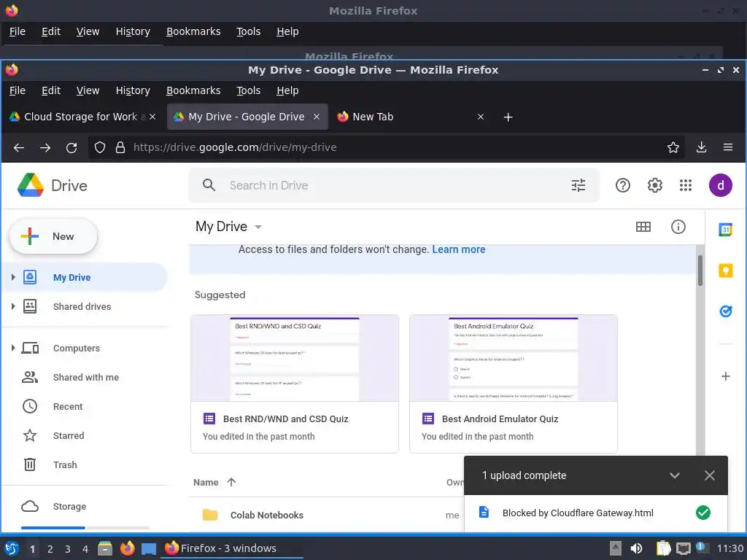Launch Firefox from the taskbar launcher

coord(127,548)
